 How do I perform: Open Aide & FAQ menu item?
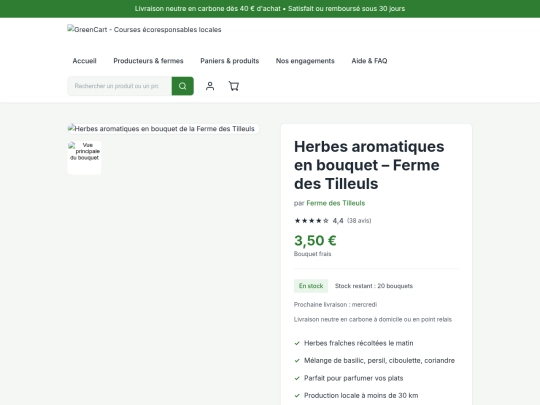pos(369,61)
